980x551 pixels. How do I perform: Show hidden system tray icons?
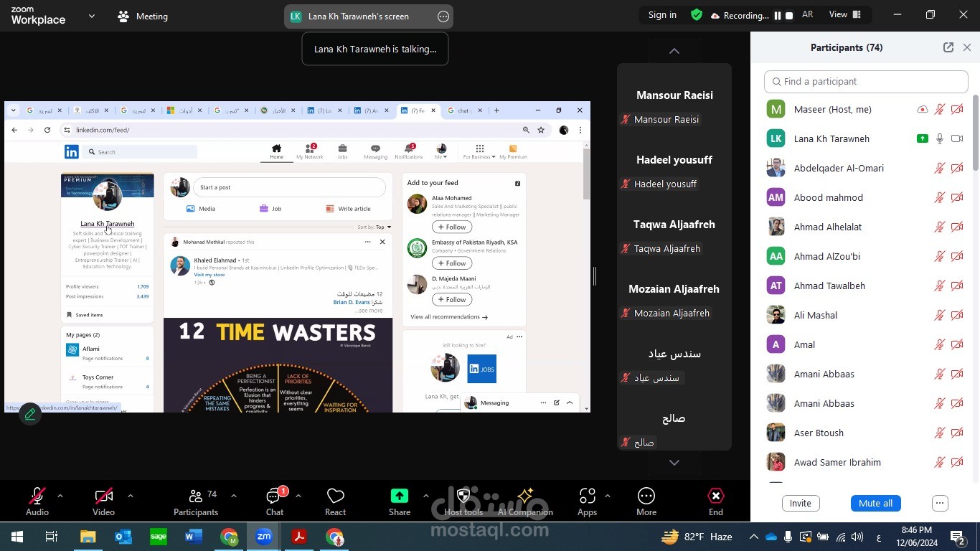[753, 537]
